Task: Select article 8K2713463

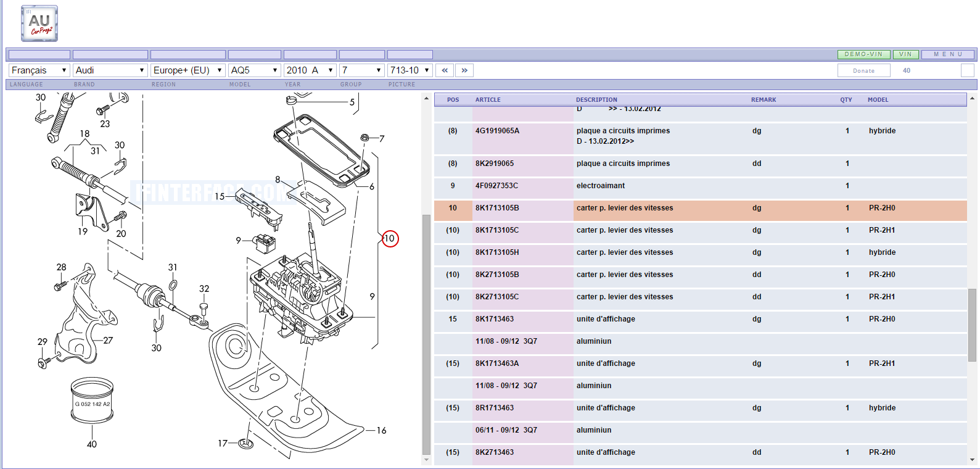Action: tap(495, 452)
